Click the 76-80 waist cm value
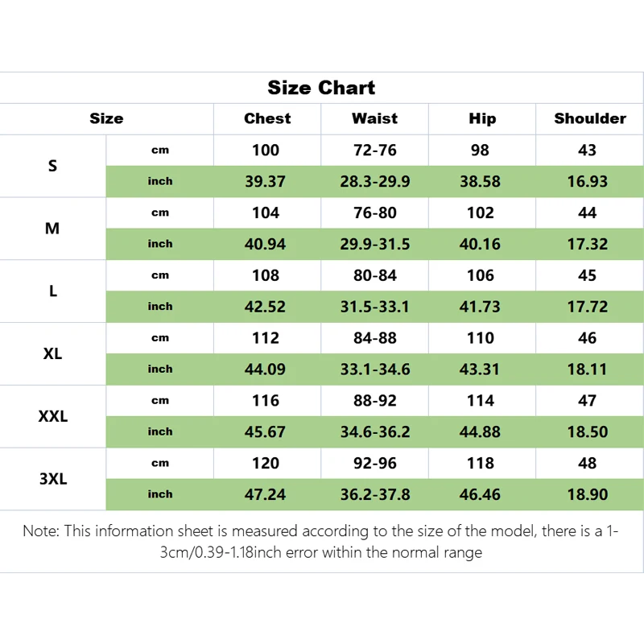The height and width of the screenshot is (644, 644). point(374,213)
